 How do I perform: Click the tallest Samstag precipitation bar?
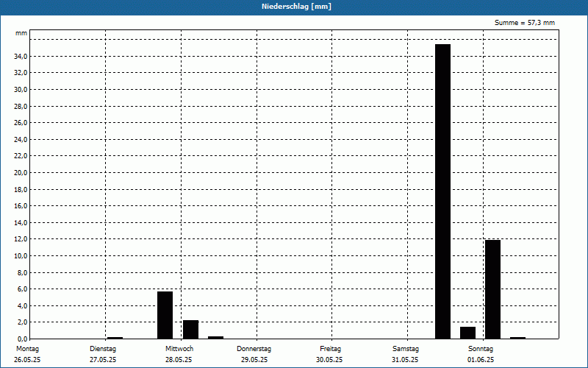coord(443,191)
